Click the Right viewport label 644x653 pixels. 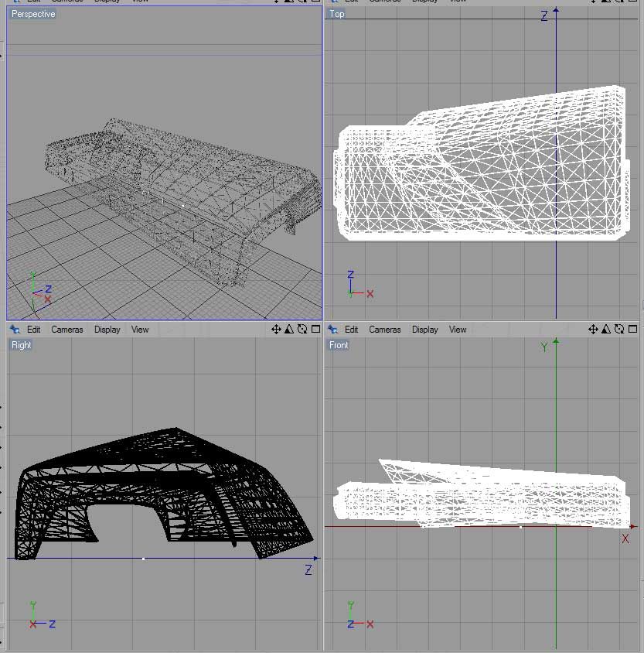coord(21,345)
